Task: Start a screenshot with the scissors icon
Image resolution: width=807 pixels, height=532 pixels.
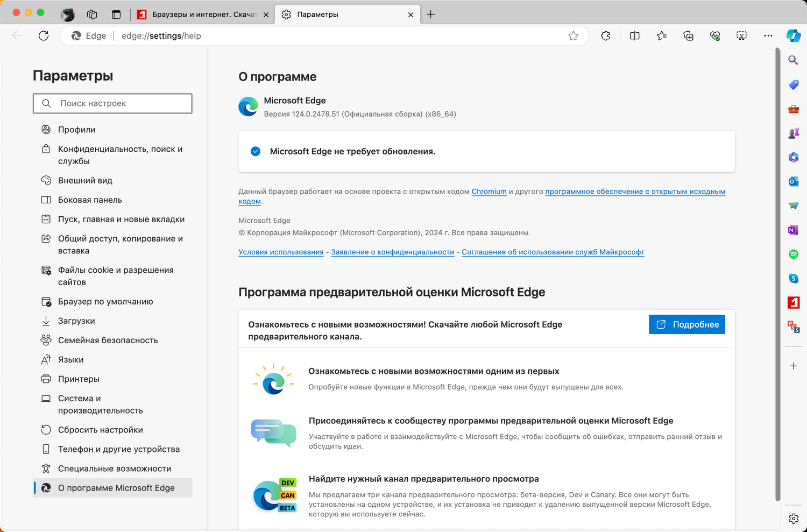Action: click(741, 36)
